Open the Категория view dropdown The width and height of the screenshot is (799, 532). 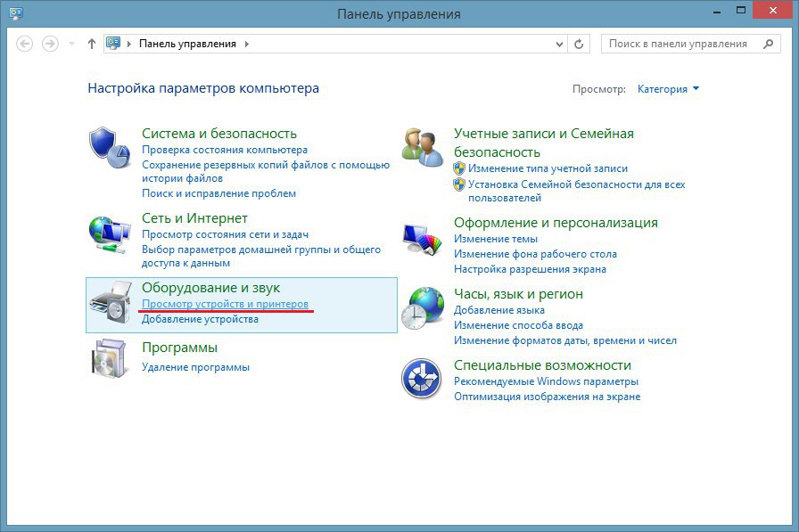pyautogui.click(x=668, y=89)
